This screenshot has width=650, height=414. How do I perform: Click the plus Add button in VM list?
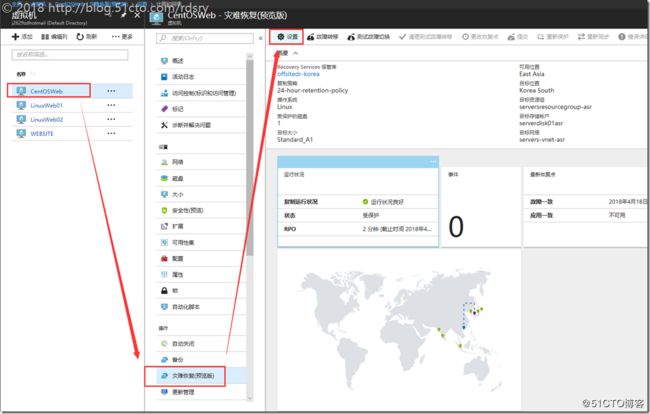[22, 37]
